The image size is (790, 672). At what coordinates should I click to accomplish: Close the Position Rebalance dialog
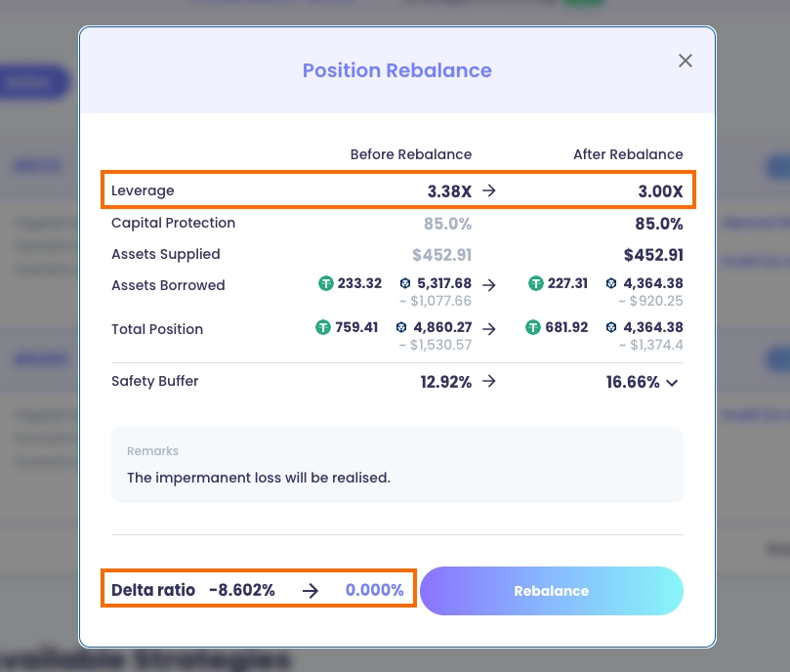(x=686, y=61)
